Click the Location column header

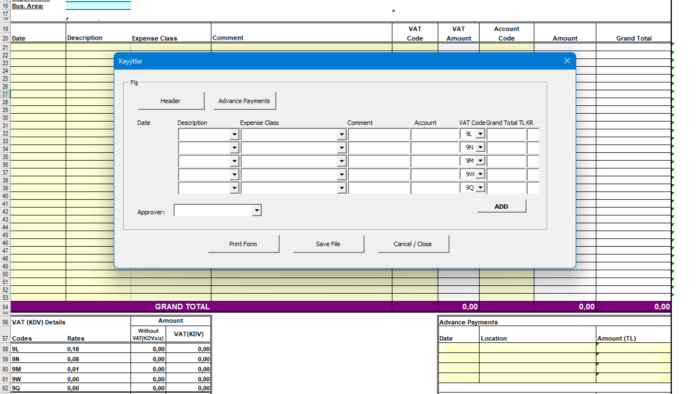click(494, 338)
